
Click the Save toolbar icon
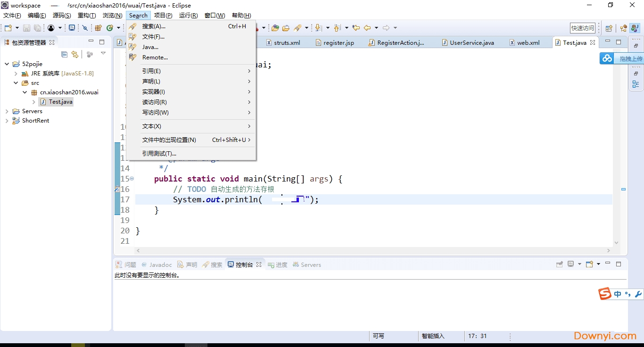point(26,28)
